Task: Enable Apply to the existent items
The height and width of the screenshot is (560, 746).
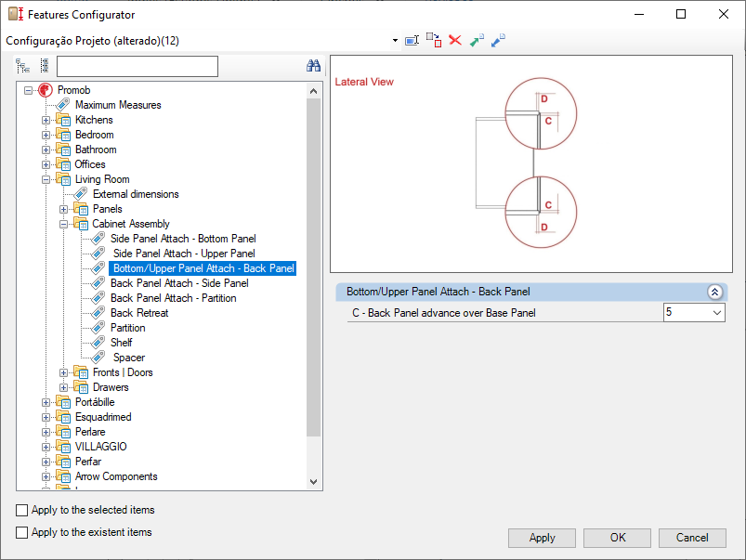Action: [22, 532]
